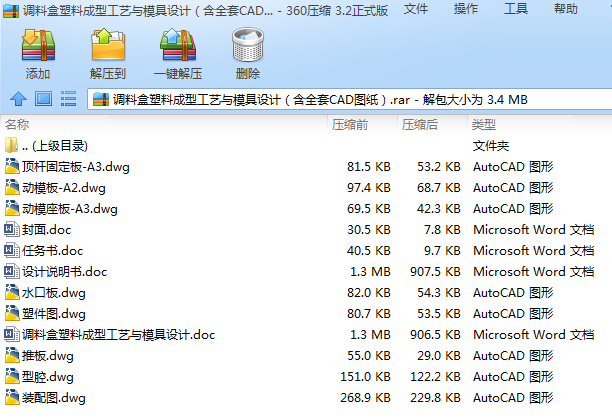Click the icon of 动模座板-A3.dwg

pyautogui.click(x=12, y=208)
